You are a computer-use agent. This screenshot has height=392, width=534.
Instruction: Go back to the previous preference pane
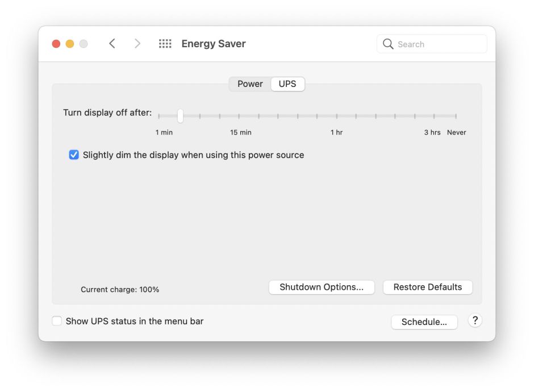coord(112,44)
